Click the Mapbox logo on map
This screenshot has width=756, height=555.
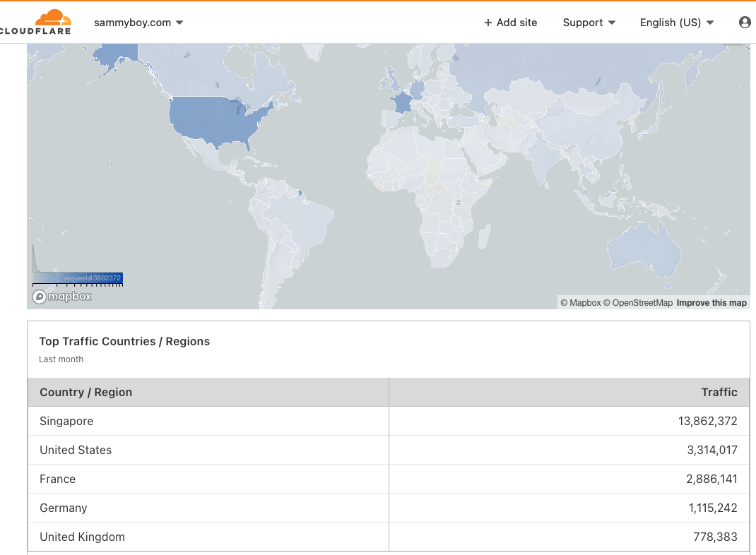pos(62,297)
